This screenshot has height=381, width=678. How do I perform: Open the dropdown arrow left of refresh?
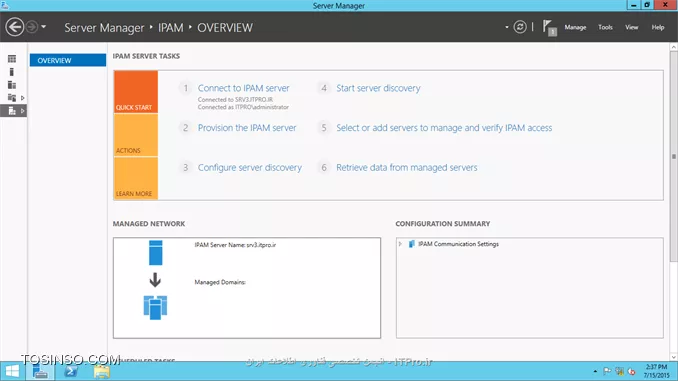[x=507, y=27]
